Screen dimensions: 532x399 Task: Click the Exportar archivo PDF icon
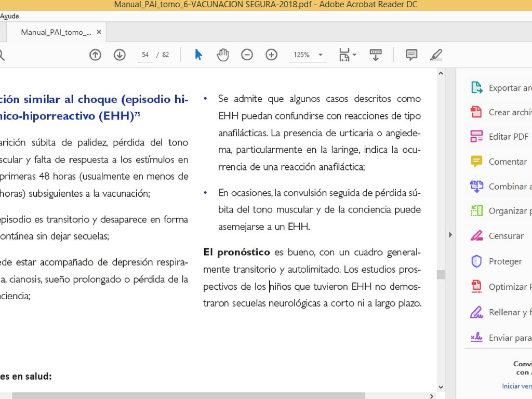(x=477, y=87)
